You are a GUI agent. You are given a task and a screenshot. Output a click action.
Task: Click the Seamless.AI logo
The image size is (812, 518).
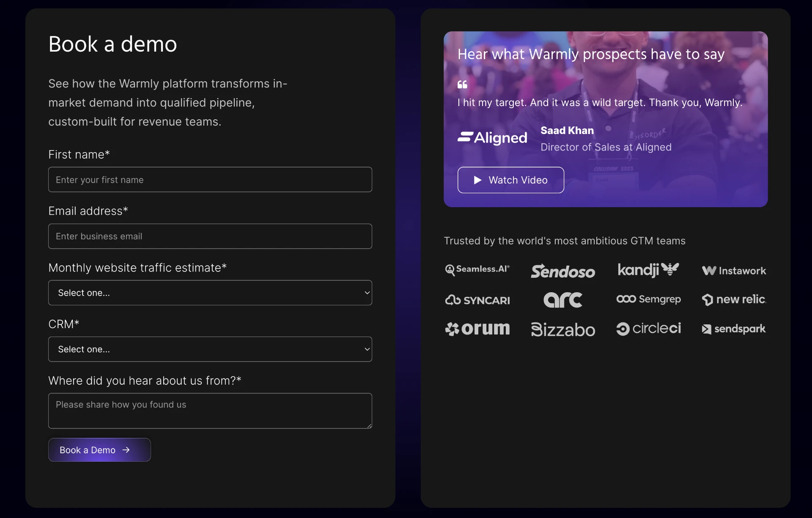(x=477, y=269)
